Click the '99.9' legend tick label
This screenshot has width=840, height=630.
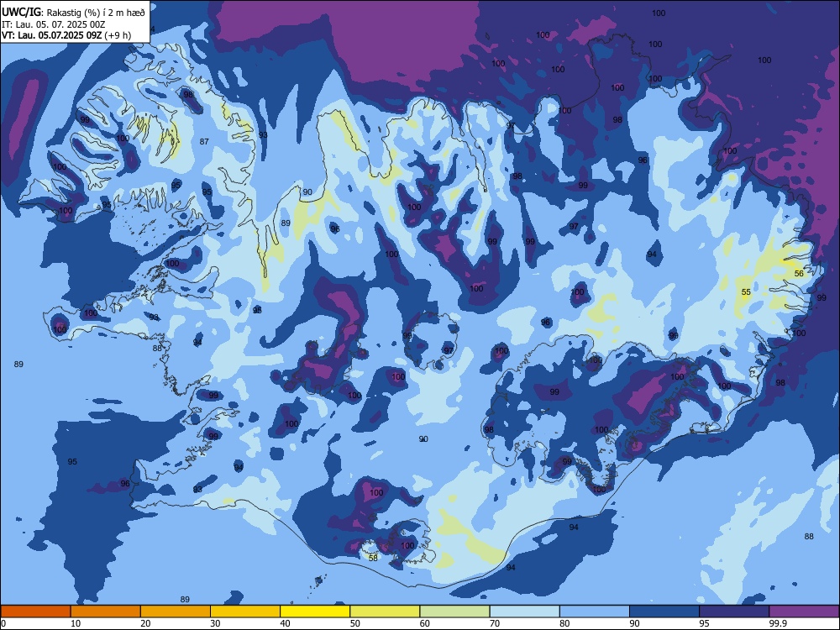pyautogui.click(x=778, y=623)
